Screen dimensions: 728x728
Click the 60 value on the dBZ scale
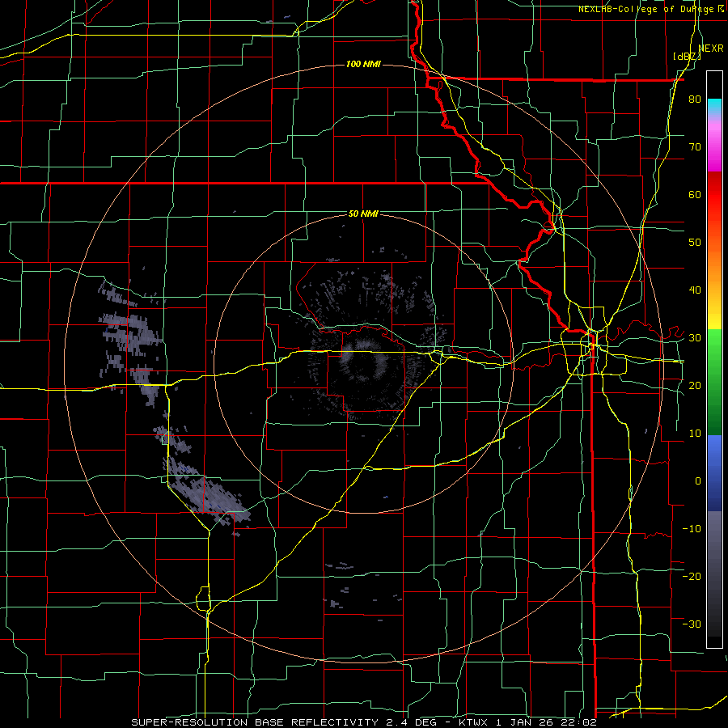[x=695, y=194]
